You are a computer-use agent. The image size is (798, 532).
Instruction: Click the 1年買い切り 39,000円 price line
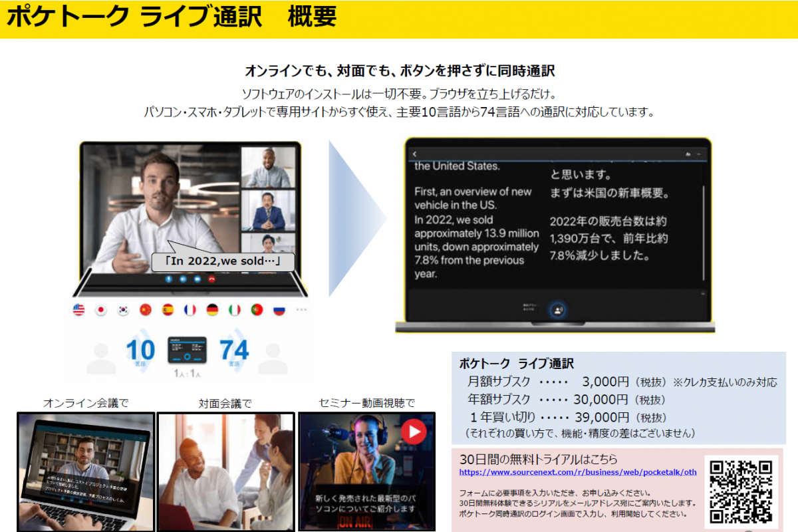[567, 418]
